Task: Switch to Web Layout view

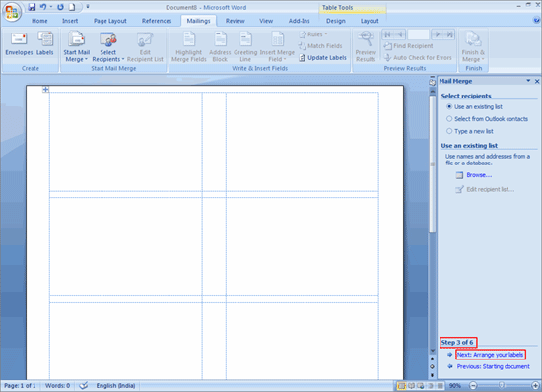Action: 421,386
